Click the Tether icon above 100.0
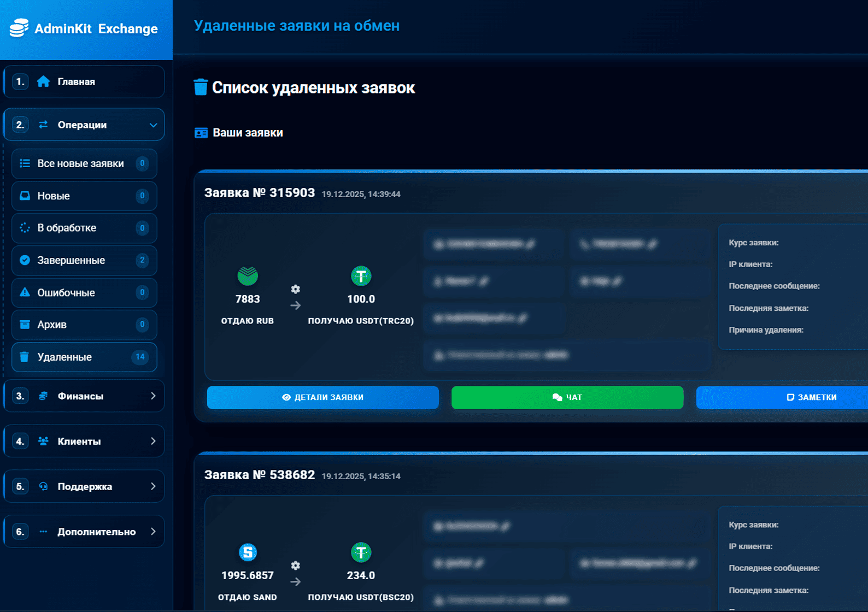 tap(361, 276)
